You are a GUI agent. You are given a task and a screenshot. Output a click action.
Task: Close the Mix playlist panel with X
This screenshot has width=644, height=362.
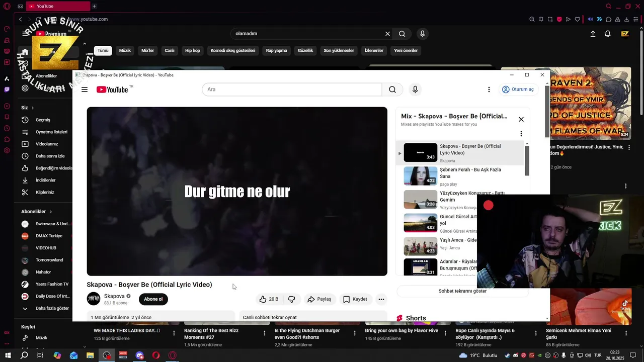(x=521, y=119)
